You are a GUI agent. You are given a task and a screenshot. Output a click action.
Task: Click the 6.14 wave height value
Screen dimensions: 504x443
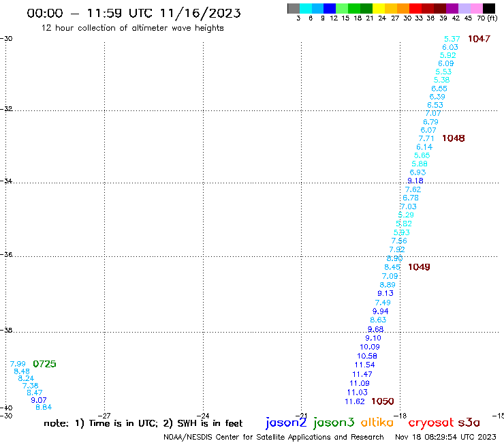(424, 147)
